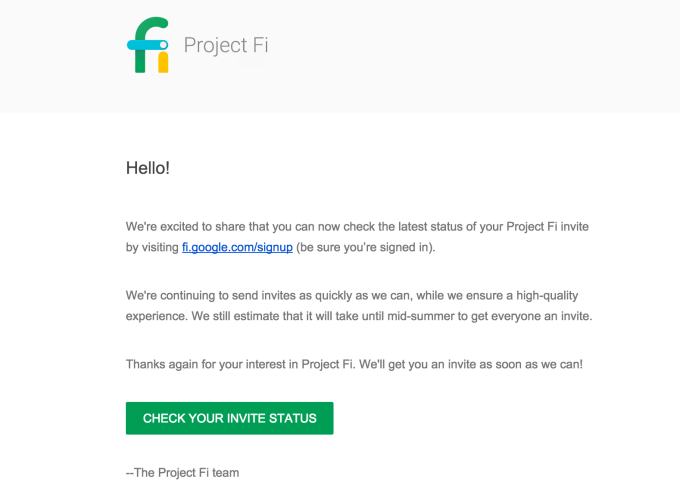This screenshot has width=680, height=494.
Task: Click "by visiting" text before the link
Action: coord(152,247)
